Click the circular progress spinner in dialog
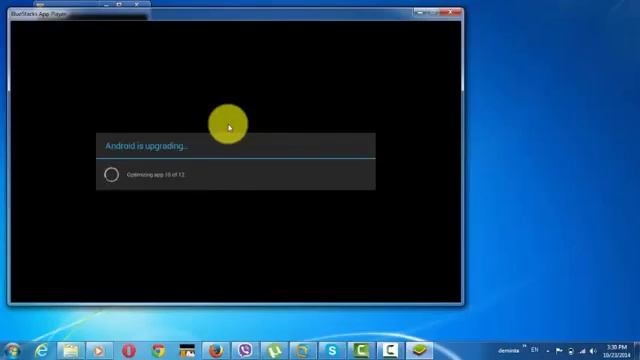This screenshot has height=360, width=640. point(111,175)
